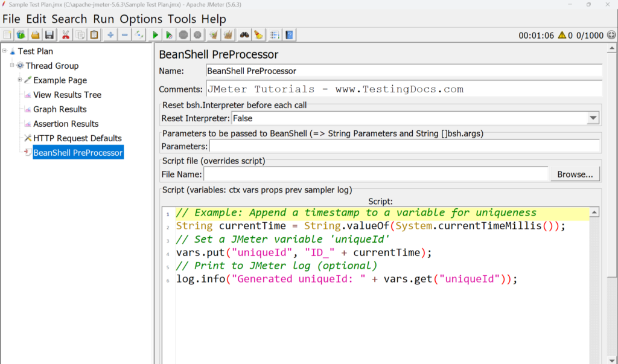Paste the copied element
The image size is (618, 364).
click(94, 34)
